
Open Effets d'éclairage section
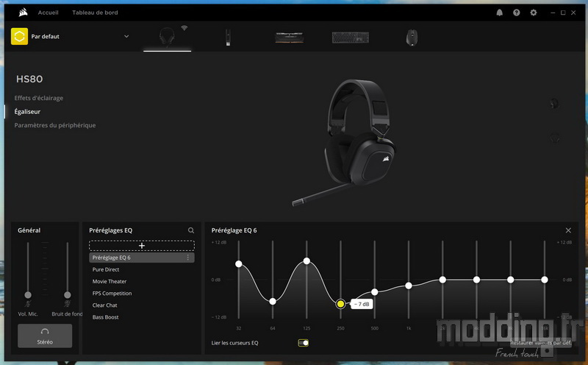(39, 98)
